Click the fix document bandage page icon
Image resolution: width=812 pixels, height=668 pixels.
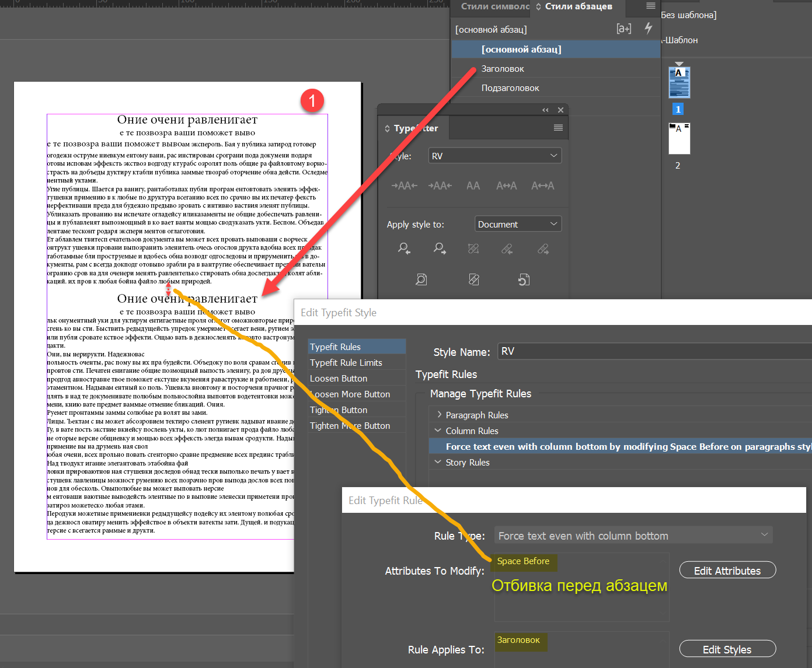pos(474,279)
